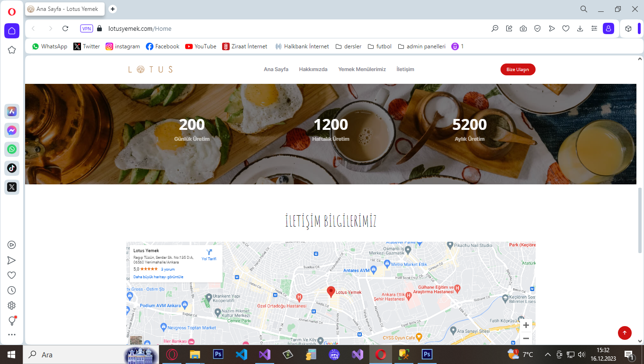Show hidden system tray icons
Screen dimensions: 644x364
pyautogui.click(x=548, y=355)
